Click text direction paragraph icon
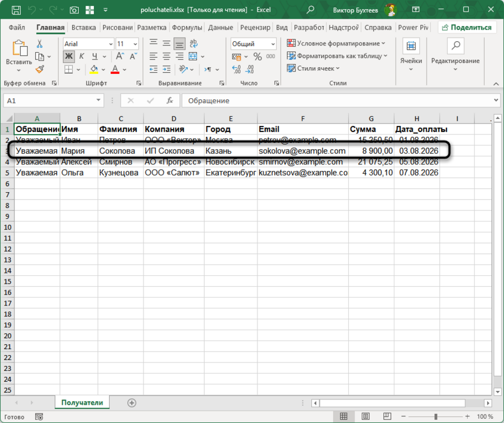504x423 pixels. [208, 69]
